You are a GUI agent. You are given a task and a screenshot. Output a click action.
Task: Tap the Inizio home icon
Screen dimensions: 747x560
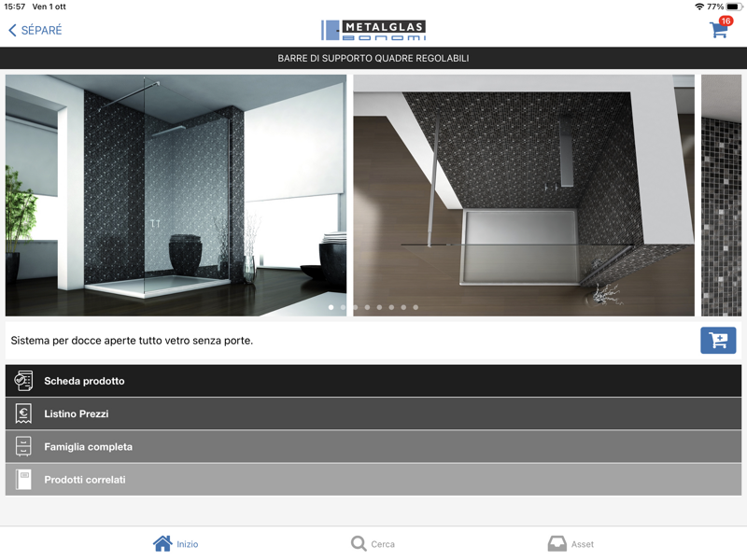[x=162, y=543]
